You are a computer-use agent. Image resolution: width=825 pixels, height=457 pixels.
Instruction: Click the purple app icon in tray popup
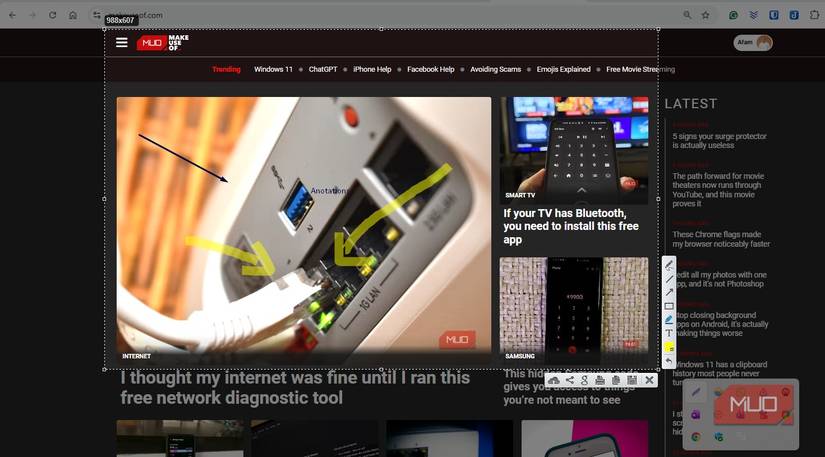pos(696,414)
